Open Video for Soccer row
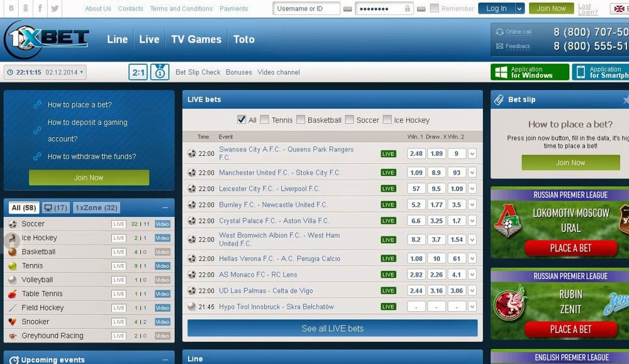The image size is (629, 364). point(162,224)
